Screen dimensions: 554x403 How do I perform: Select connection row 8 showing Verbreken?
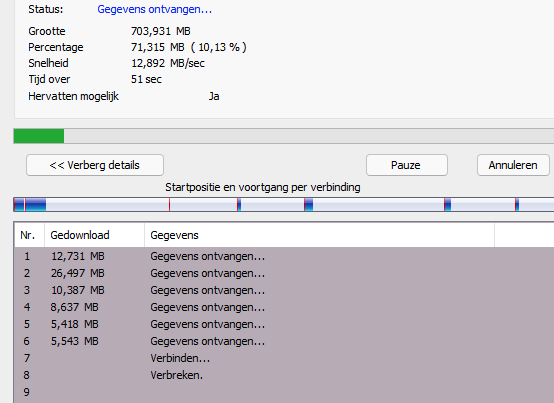[284, 375]
